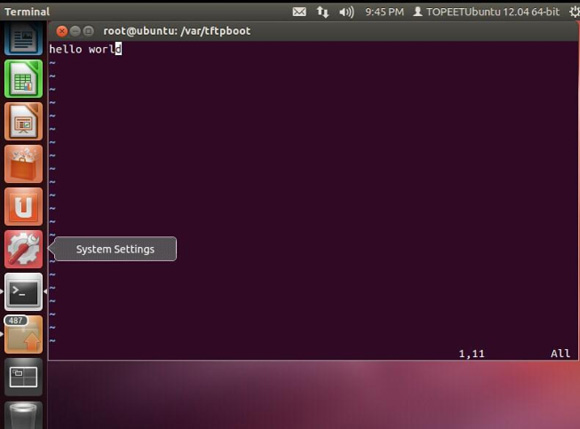Open the sound volume indicator

(x=347, y=12)
